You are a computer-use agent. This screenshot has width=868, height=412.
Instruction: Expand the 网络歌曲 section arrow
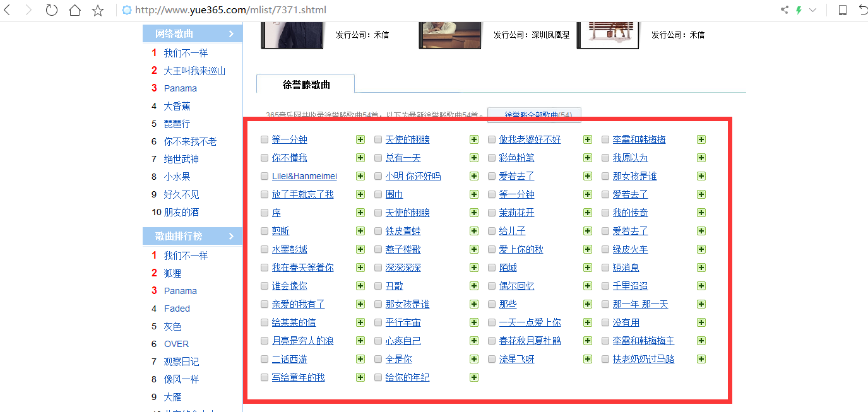tap(231, 33)
